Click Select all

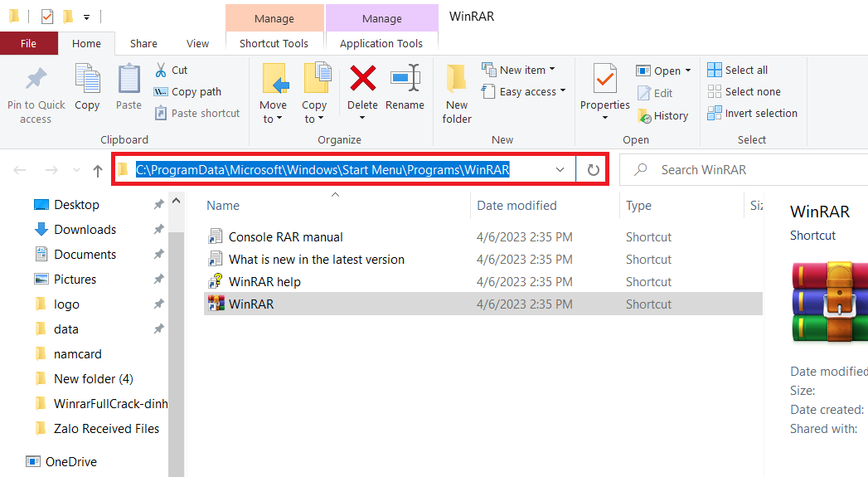pyautogui.click(x=738, y=70)
